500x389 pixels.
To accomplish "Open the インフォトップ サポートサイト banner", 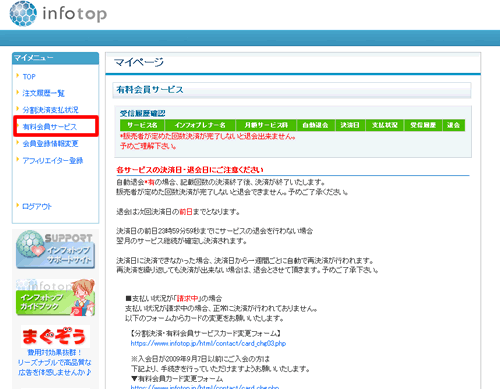I will [x=55, y=249].
